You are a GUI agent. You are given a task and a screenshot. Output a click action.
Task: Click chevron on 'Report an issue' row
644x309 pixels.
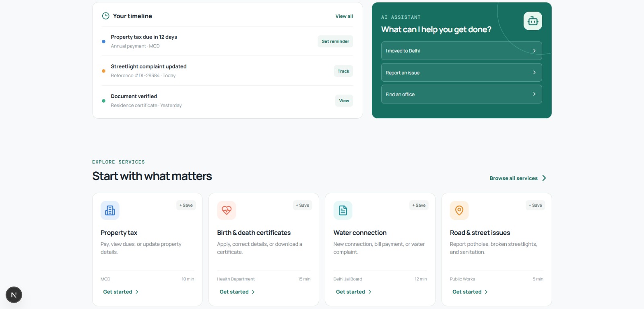click(x=534, y=72)
